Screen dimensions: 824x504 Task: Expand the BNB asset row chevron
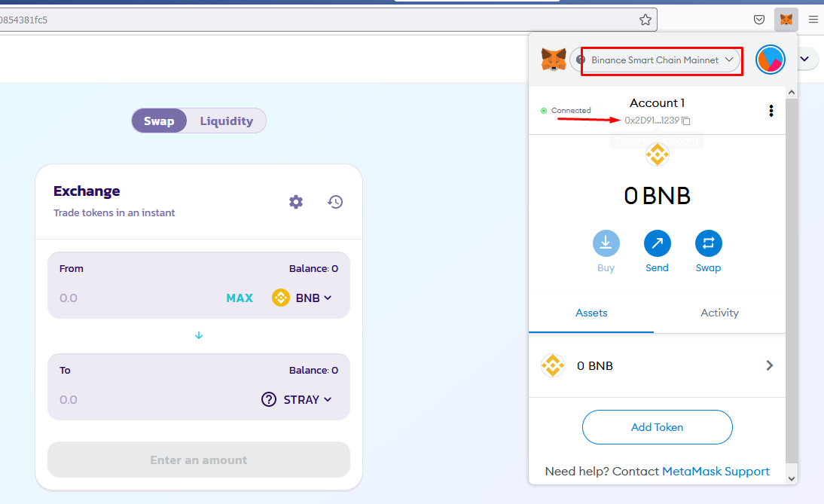click(x=769, y=365)
